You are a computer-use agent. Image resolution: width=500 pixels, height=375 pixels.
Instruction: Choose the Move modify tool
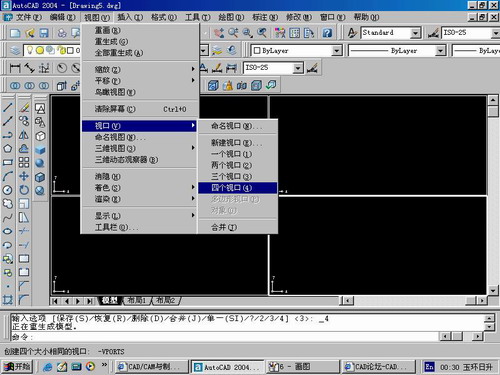(24, 176)
